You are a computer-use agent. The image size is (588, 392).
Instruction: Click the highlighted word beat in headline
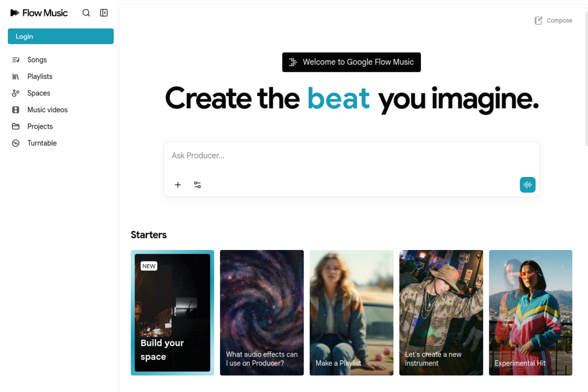[x=339, y=98]
